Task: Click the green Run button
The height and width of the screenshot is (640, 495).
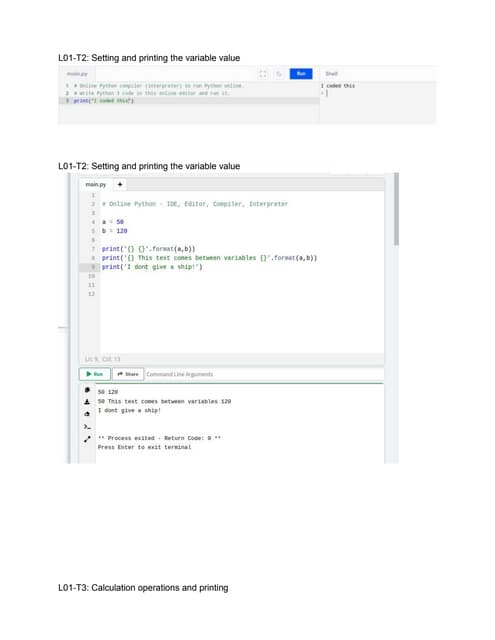Action: [x=95, y=374]
